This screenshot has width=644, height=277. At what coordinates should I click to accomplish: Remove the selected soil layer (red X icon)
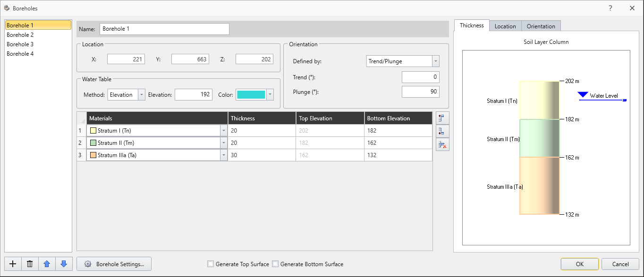tap(442, 144)
